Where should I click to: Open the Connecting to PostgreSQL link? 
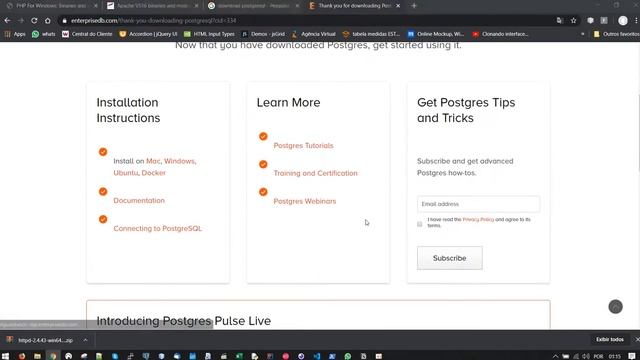point(157,229)
